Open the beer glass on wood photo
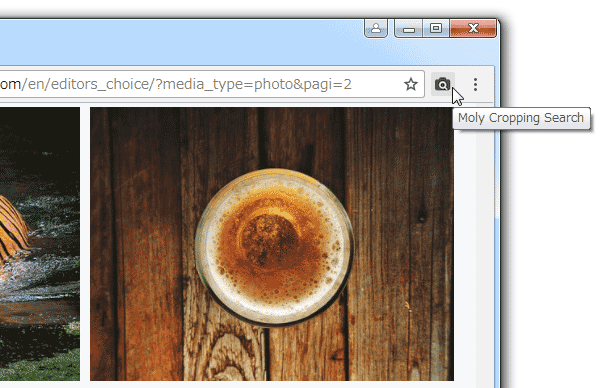600x388 pixels. (x=272, y=244)
